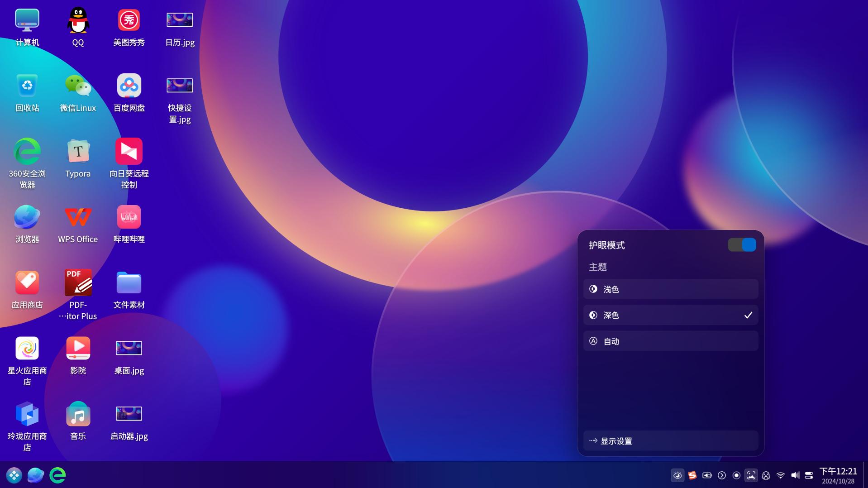Open the QQ penguin tray icon
Screen dimensions: 868x488
click(x=766, y=475)
